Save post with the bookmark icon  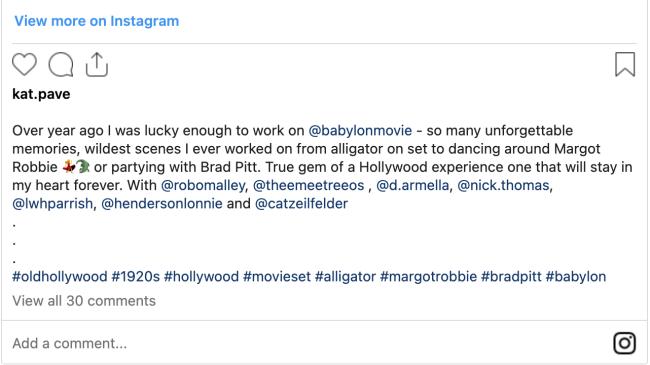[x=625, y=65]
